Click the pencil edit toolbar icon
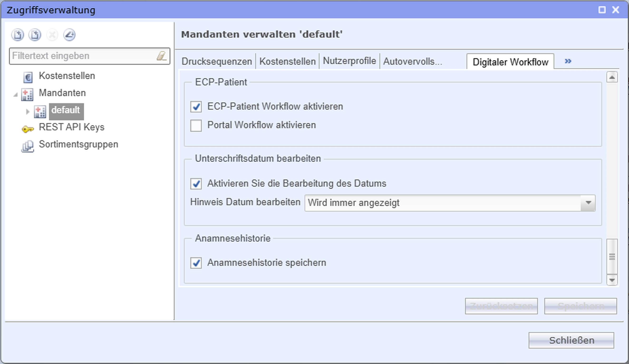 pos(69,35)
